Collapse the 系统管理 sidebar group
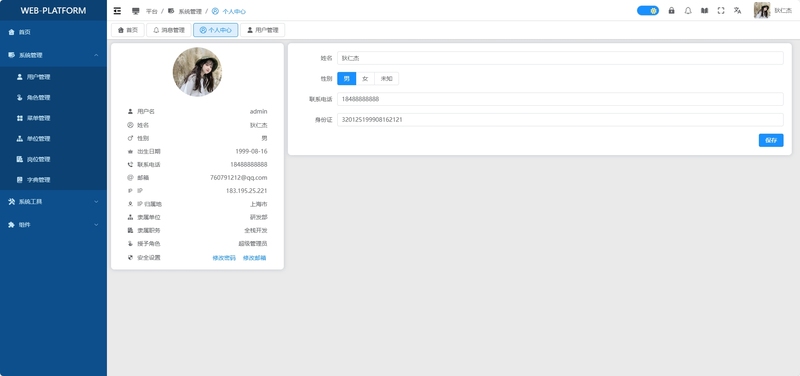The height and width of the screenshot is (376, 800). (53, 55)
